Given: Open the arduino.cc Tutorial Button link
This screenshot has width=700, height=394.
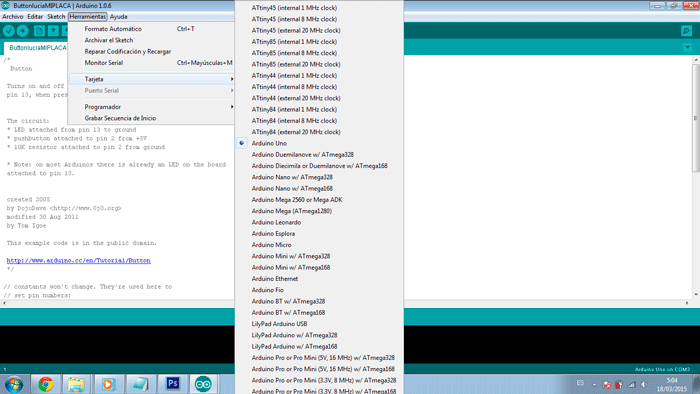Looking at the screenshot, I should click(x=79, y=261).
